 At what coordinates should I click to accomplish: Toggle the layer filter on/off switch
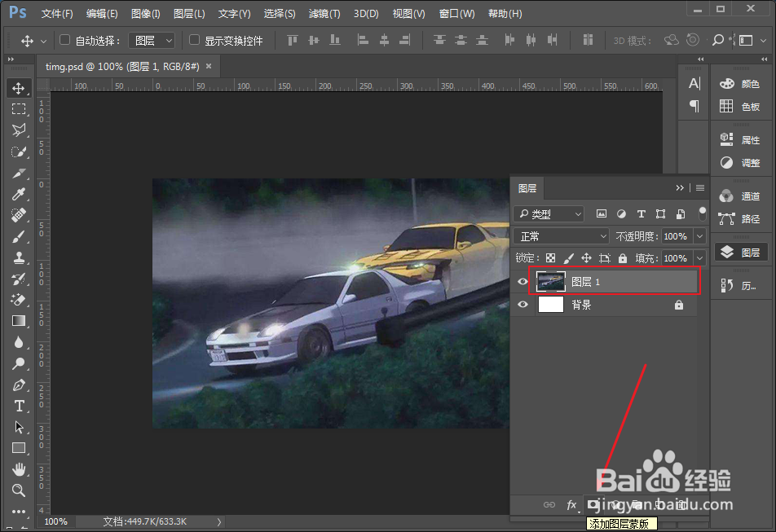pyautogui.click(x=703, y=214)
